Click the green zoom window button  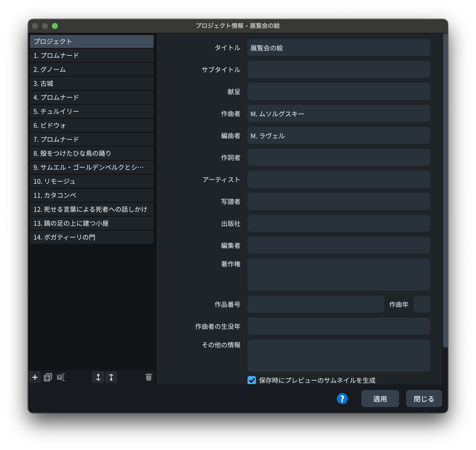coord(55,26)
